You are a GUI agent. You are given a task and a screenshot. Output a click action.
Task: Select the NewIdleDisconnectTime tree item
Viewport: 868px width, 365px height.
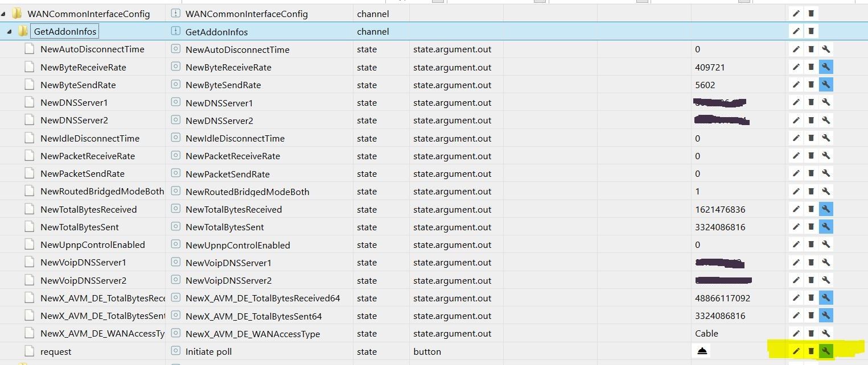pyautogui.click(x=89, y=138)
